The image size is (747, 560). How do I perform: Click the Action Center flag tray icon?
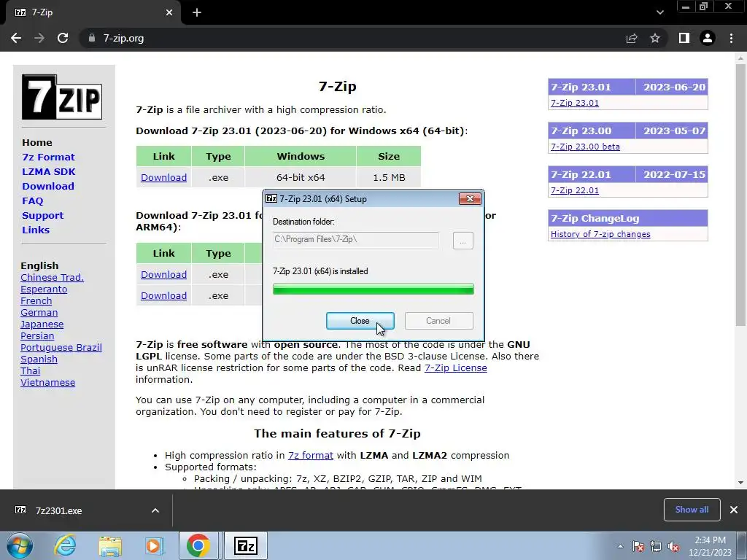pyautogui.click(x=638, y=546)
